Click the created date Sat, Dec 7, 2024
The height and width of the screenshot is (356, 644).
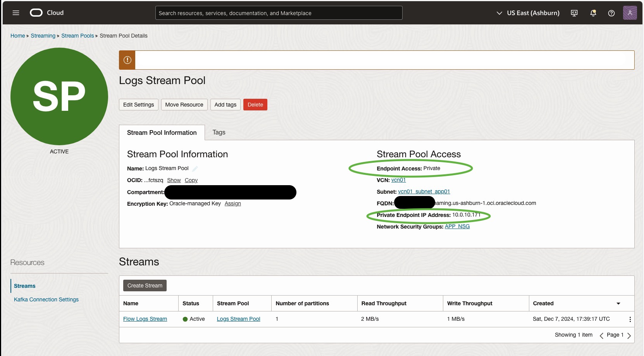pyautogui.click(x=571, y=319)
